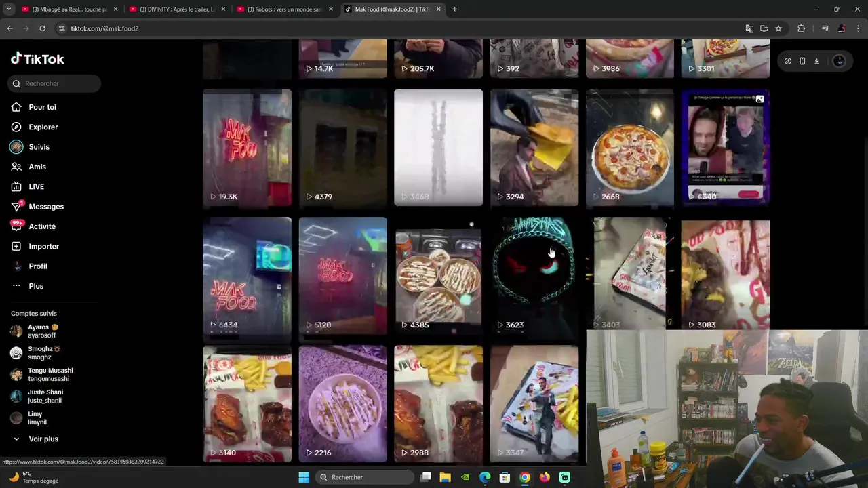Go to Explorer in the sidebar
This screenshot has height=488, width=868.
tap(43, 127)
